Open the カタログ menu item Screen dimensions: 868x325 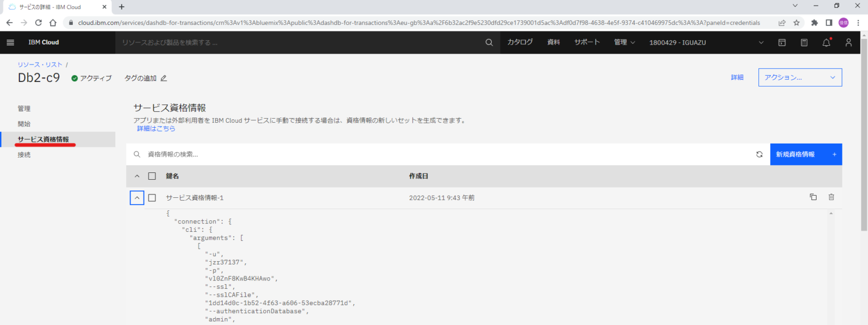(520, 42)
